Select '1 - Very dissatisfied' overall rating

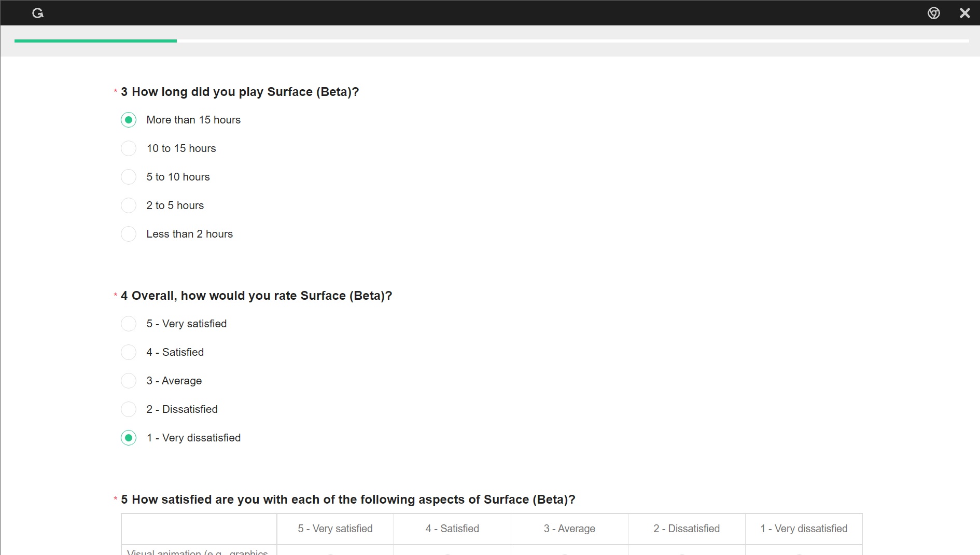129,438
